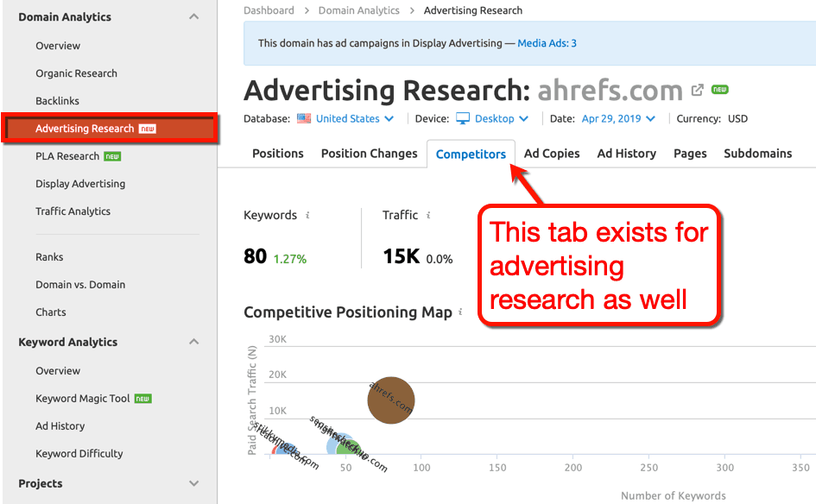Collapse the Domain Analytics sidebar section
The width and height of the screenshot is (816, 504).
[194, 16]
